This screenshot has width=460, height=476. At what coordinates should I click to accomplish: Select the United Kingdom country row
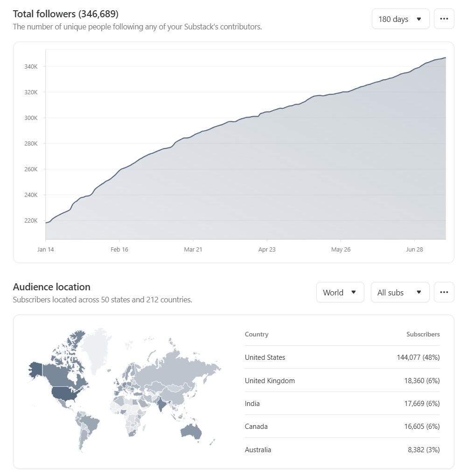(x=342, y=380)
